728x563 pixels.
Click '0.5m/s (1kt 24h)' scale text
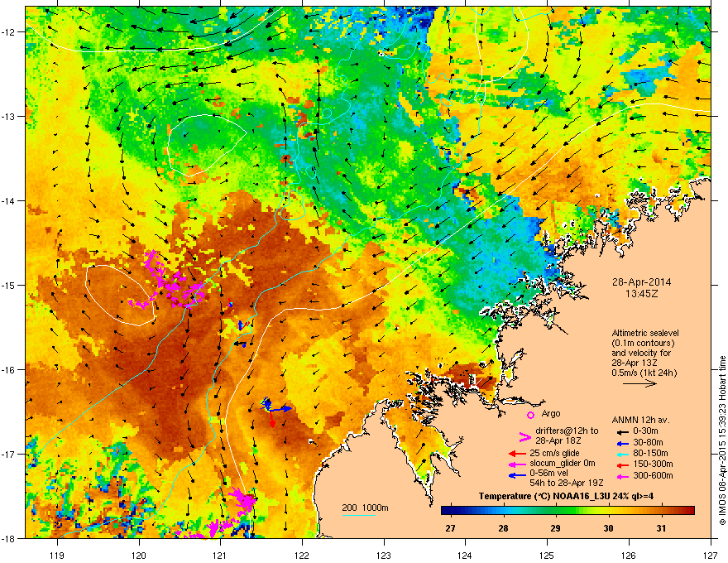click(x=644, y=373)
